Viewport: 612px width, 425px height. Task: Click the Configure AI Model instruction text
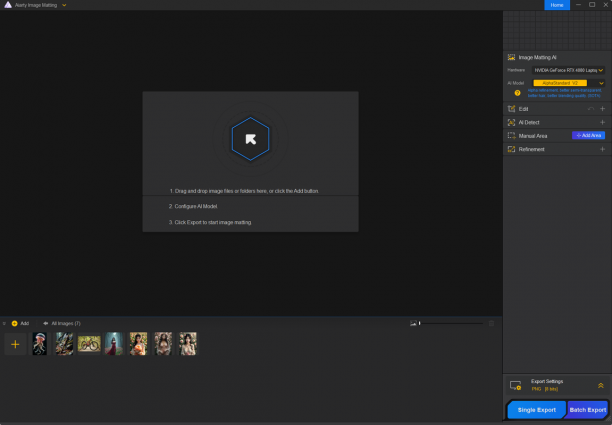pyautogui.click(x=193, y=206)
